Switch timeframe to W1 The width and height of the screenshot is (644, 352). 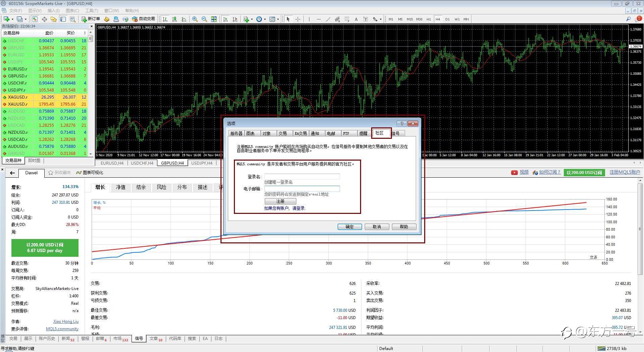pos(457,19)
